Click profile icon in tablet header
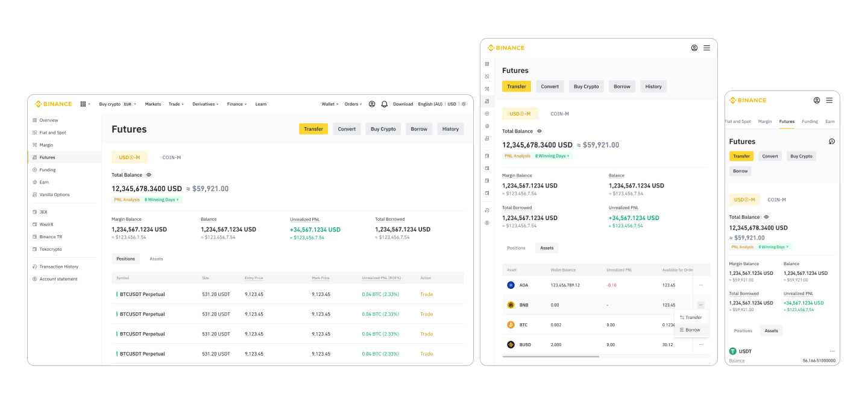Image resolution: width=868 pixels, height=404 pixels. 694,48
